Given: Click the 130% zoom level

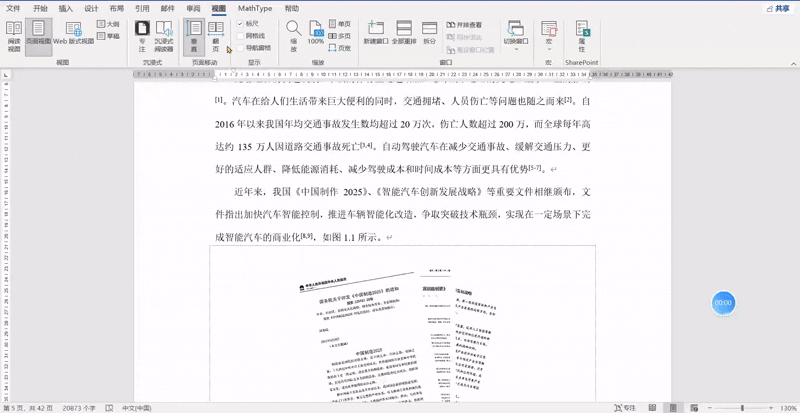Looking at the screenshot, I should (788, 408).
